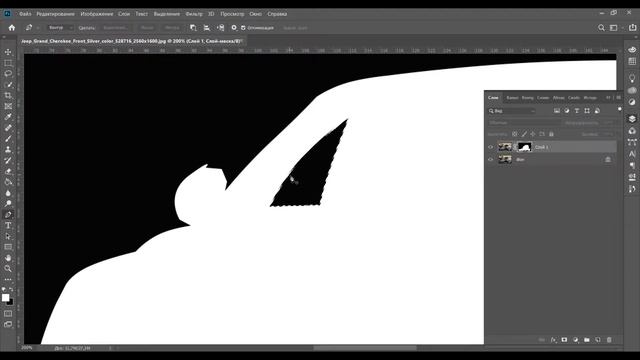Open the Изображение menu

pos(96,14)
